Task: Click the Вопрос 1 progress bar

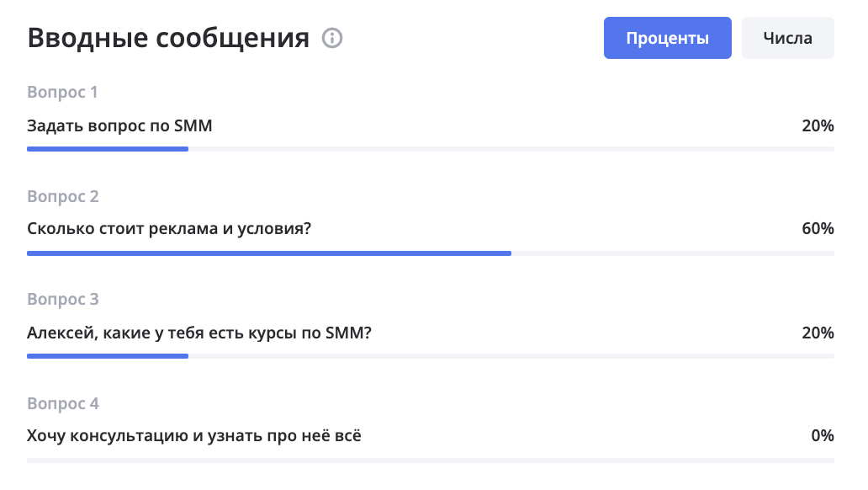Action: click(x=431, y=149)
